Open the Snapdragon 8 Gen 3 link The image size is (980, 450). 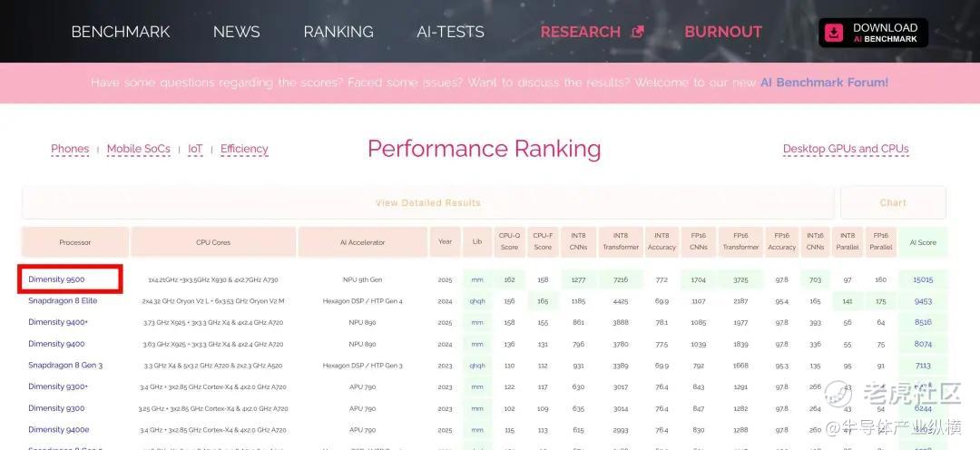(x=65, y=365)
